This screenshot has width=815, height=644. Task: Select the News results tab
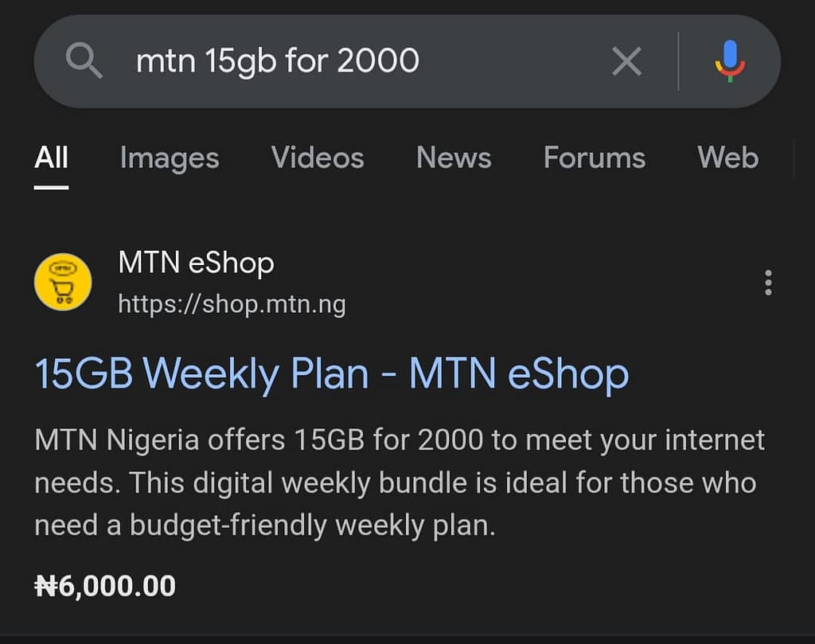coord(454,158)
